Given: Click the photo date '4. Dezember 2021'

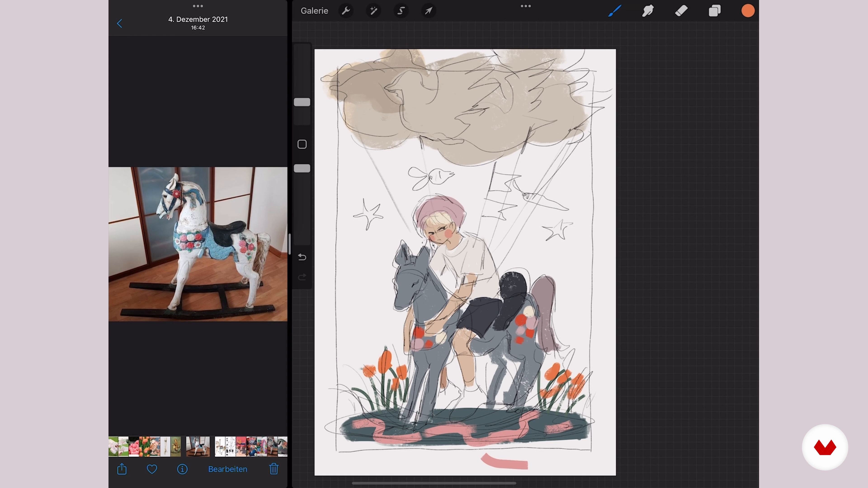Looking at the screenshot, I should tap(198, 19).
